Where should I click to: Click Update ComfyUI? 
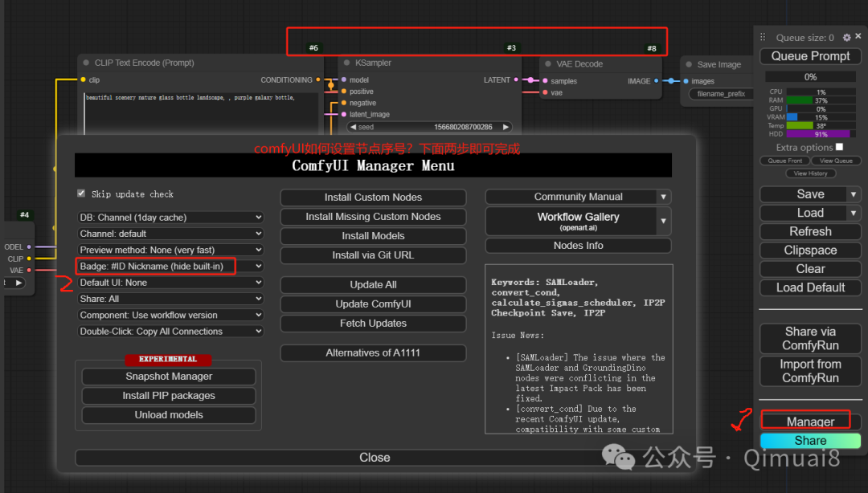pyautogui.click(x=373, y=304)
